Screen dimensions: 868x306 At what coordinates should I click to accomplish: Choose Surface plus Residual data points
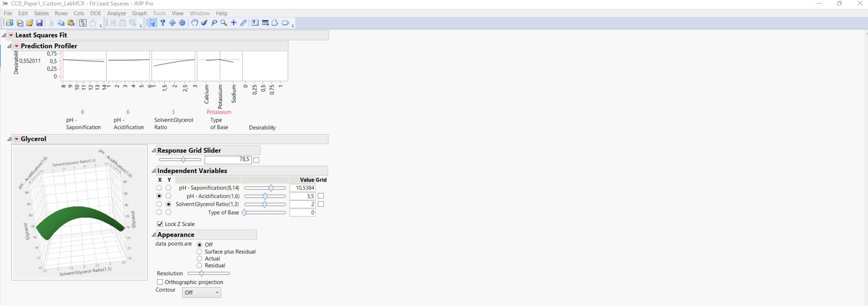click(199, 252)
